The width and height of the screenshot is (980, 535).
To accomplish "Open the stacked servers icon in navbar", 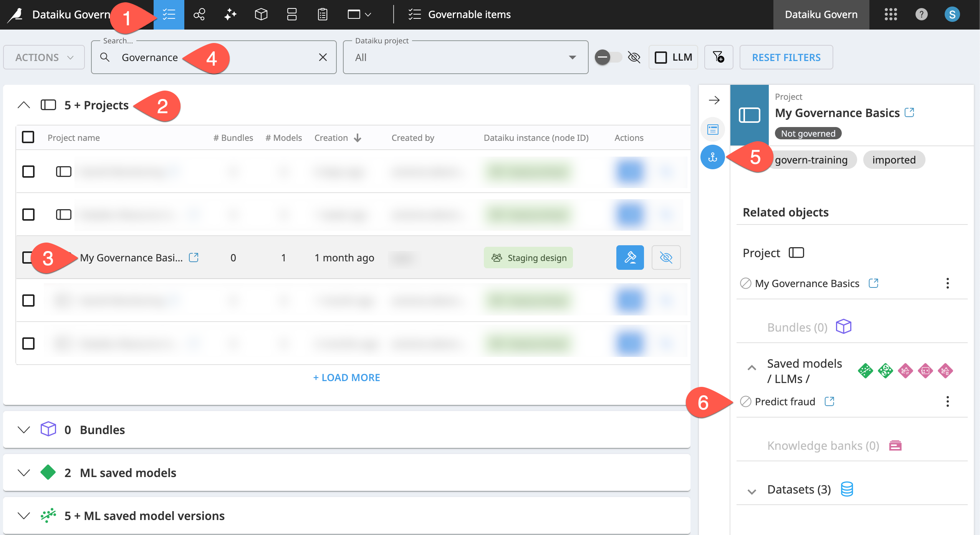I will (292, 15).
